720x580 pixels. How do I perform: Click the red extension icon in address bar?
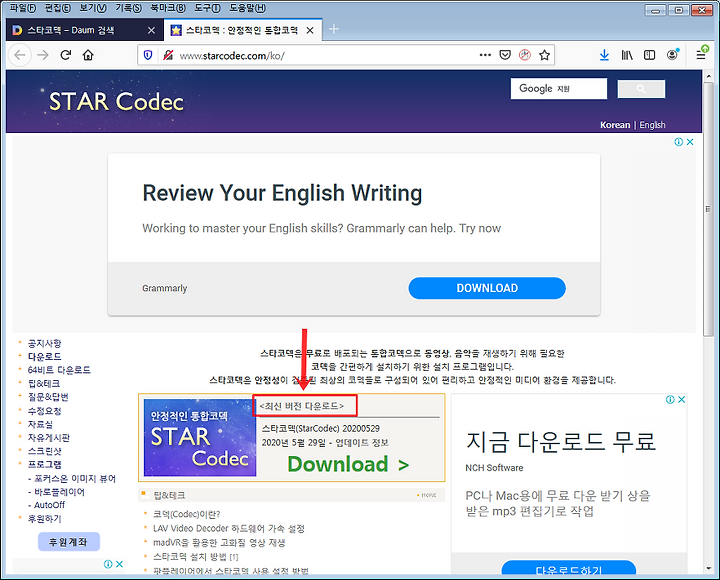[525, 55]
